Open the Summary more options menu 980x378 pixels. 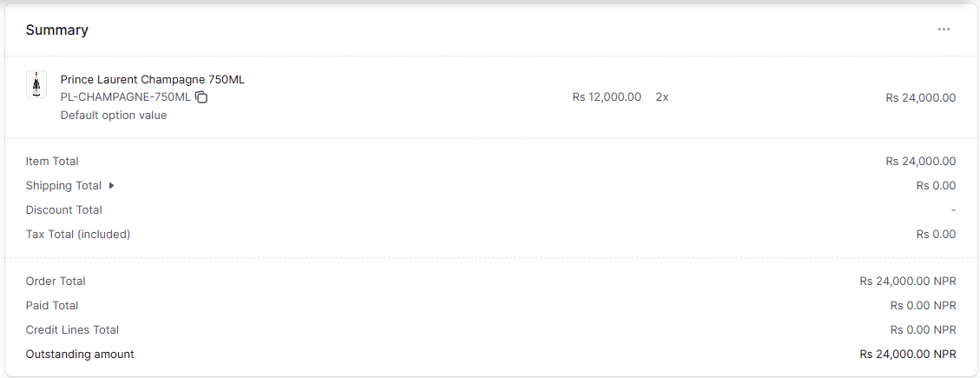click(x=944, y=30)
